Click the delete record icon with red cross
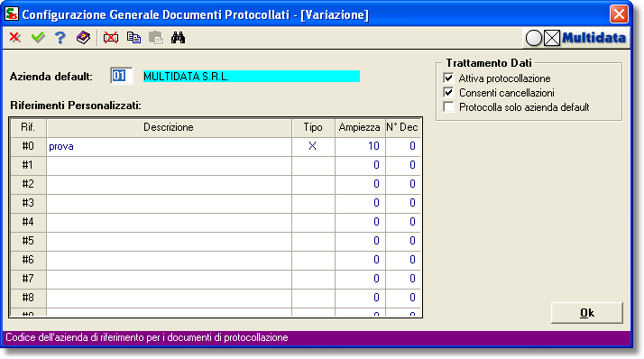 coord(111,38)
